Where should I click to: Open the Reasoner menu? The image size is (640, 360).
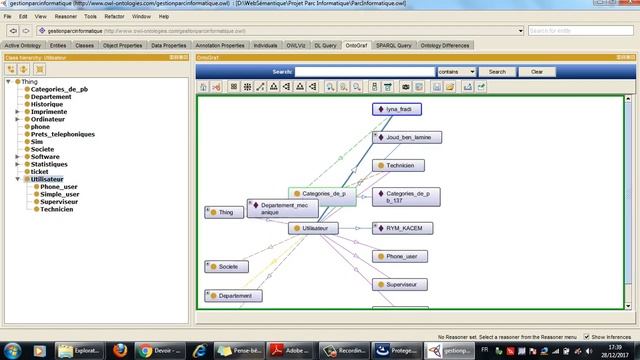tap(65, 17)
